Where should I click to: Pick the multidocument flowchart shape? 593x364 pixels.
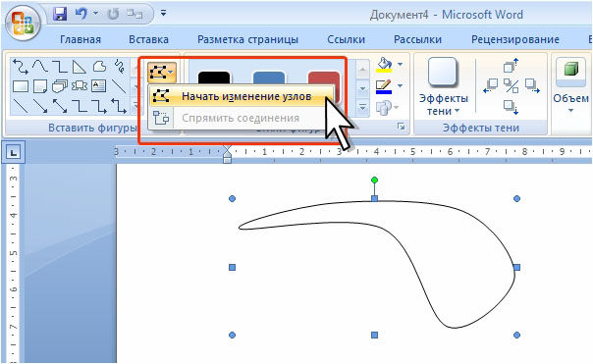pyautogui.click(x=60, y=86)
